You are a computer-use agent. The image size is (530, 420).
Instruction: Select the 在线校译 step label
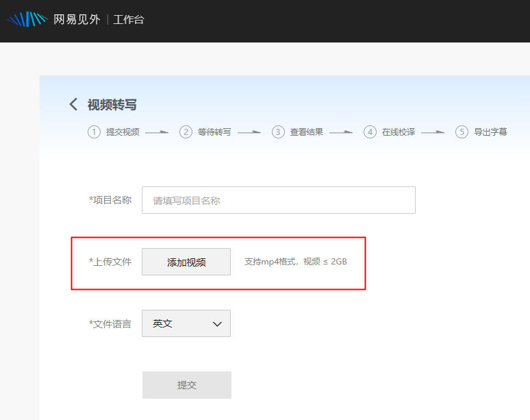pos(399,132)
